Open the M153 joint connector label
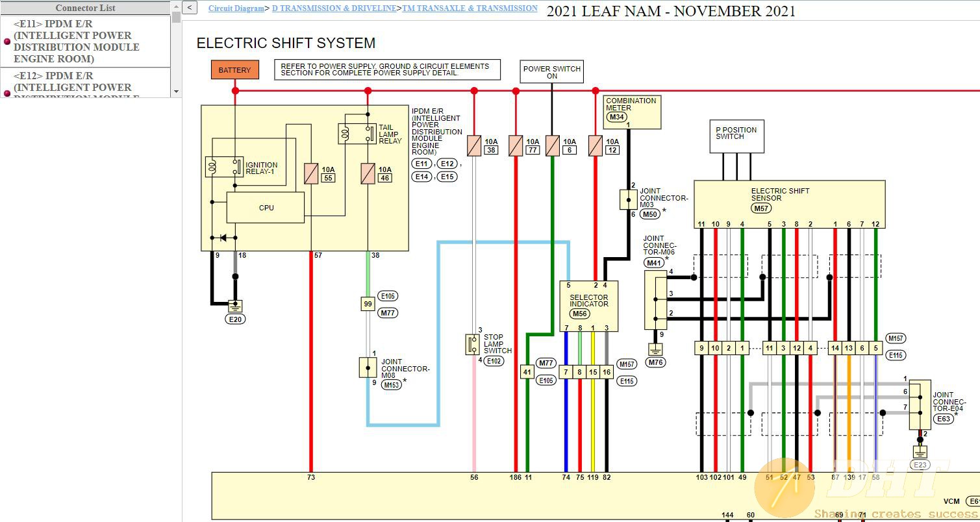Viewport: 980px width, 522px height. click(392, 384)
